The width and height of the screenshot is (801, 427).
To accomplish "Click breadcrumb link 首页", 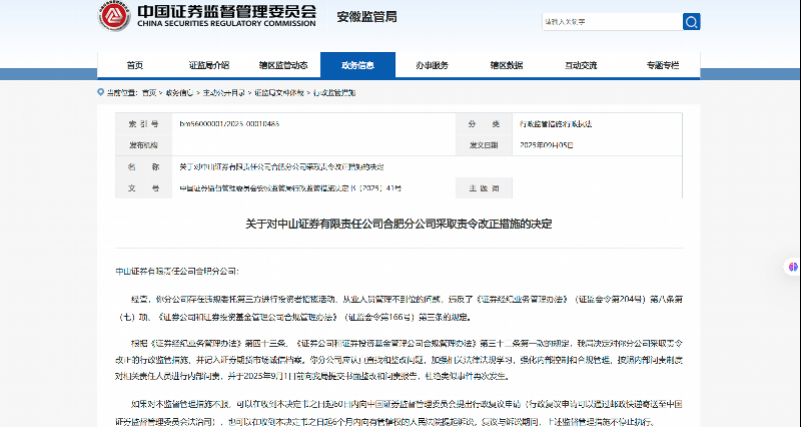I will (x=149, y=93).
